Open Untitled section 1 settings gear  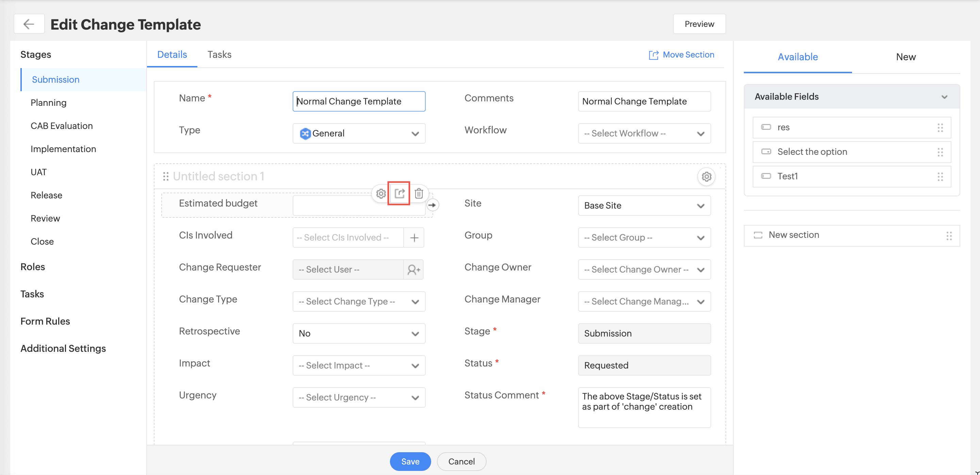[x=706, y=177]
